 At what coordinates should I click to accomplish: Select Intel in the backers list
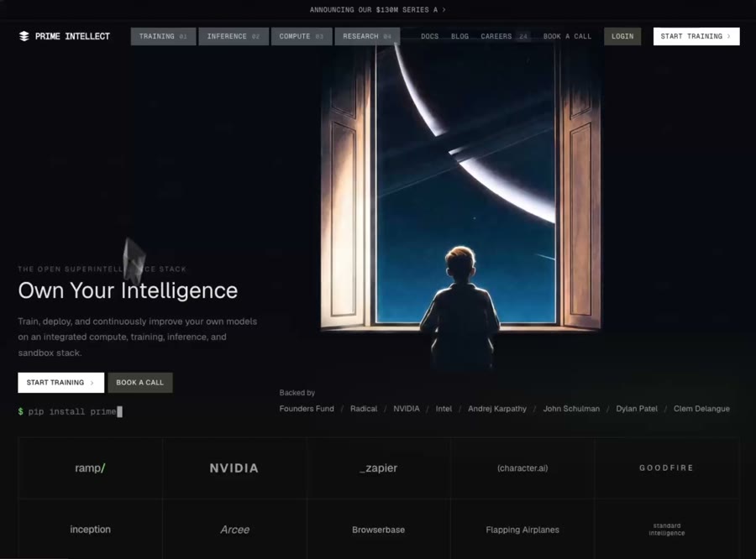[x=444, y=409]
